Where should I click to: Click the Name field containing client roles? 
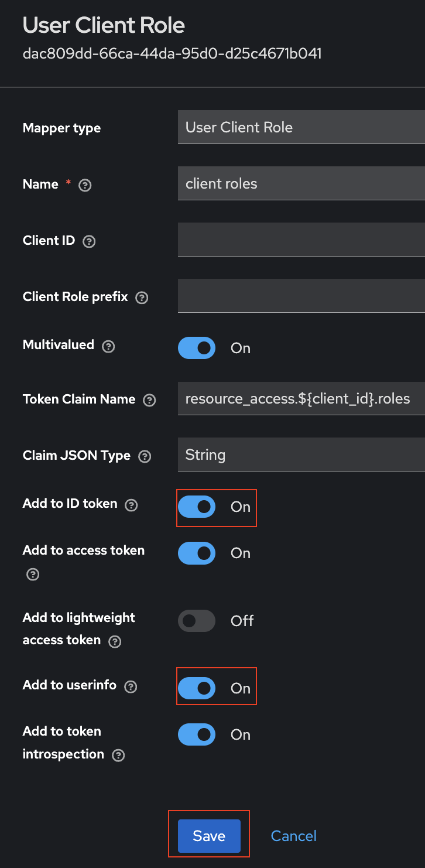tap(301, 183)
